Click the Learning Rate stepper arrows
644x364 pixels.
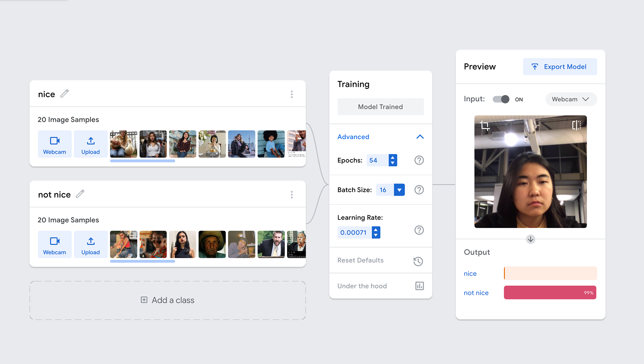tap(376, 232)
